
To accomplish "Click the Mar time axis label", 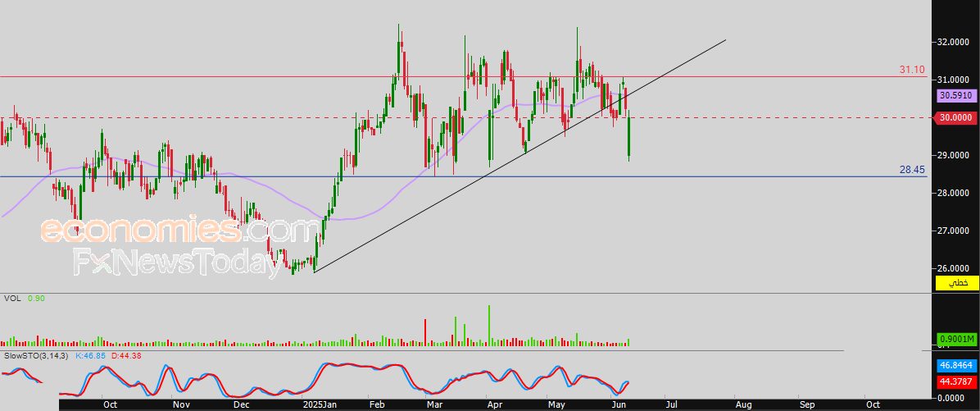I will 433,405.
